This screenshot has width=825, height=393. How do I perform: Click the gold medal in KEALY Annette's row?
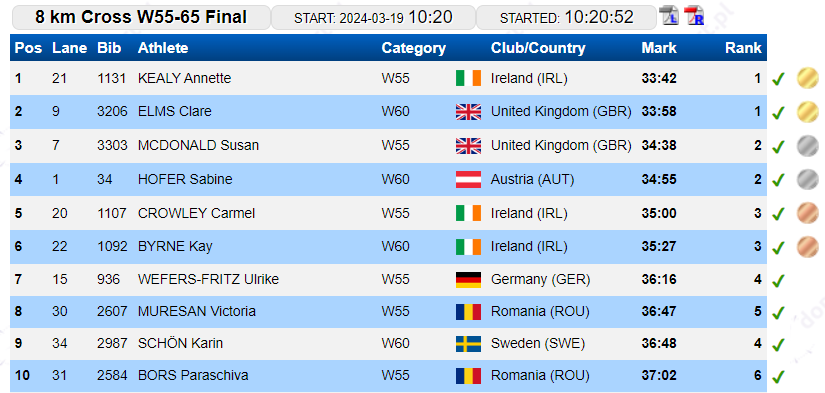point(807,78)
